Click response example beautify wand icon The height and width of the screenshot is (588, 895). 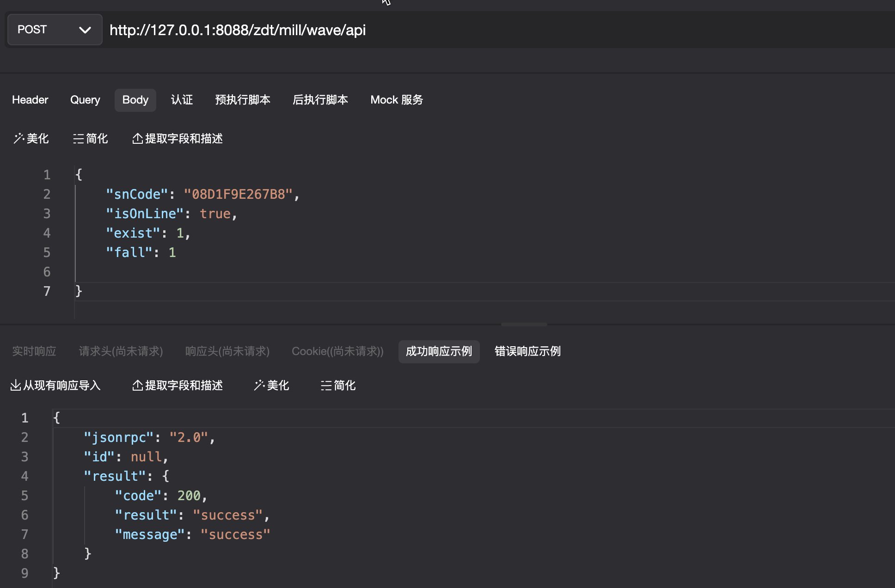(259, 386)
